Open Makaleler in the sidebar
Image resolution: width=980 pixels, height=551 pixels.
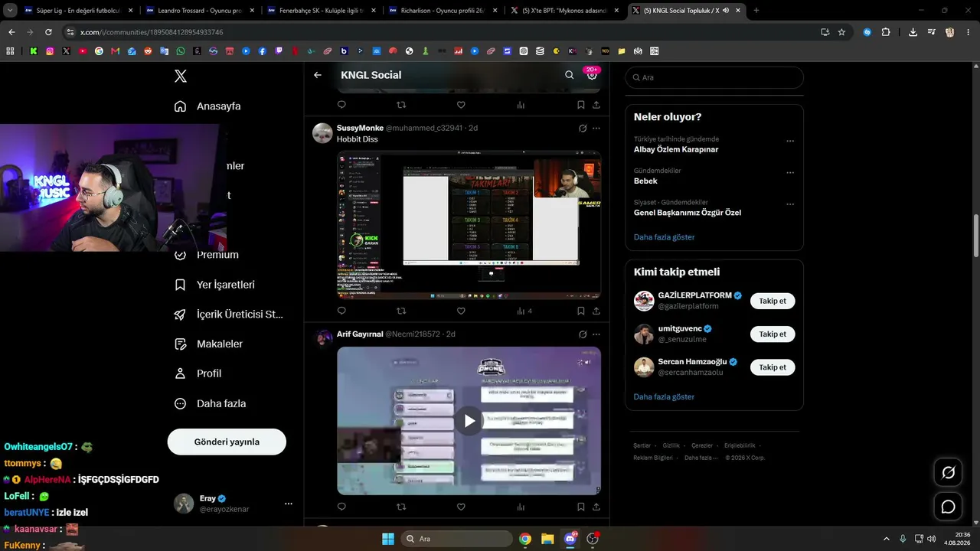tap(208, 344)
